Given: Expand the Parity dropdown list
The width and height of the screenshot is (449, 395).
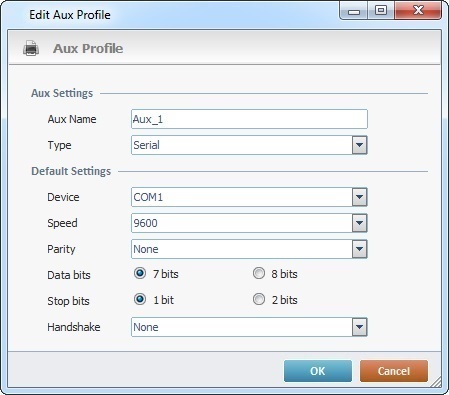Looking at the screenshot, I should (x=359, y=249).
